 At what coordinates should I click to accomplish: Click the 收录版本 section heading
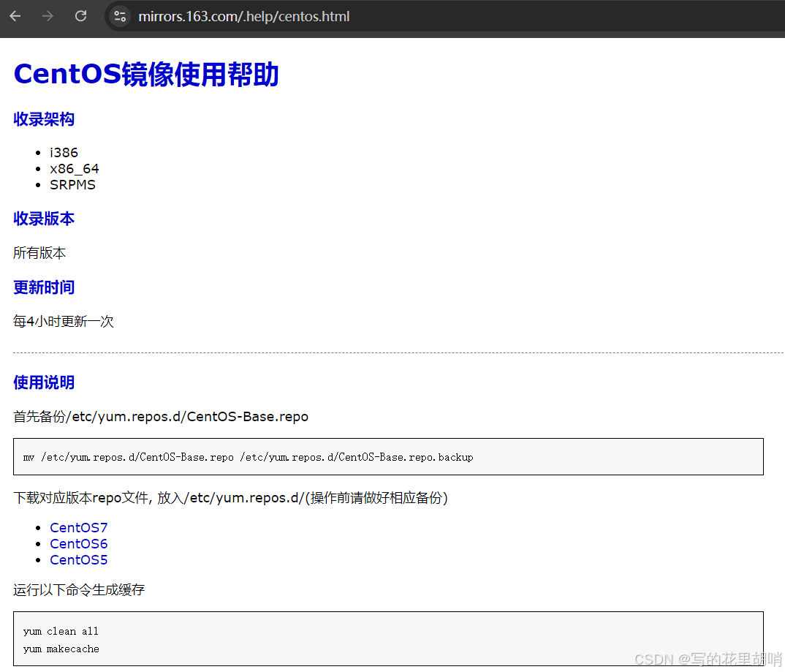pyautogui.click(x=43, y=219)
